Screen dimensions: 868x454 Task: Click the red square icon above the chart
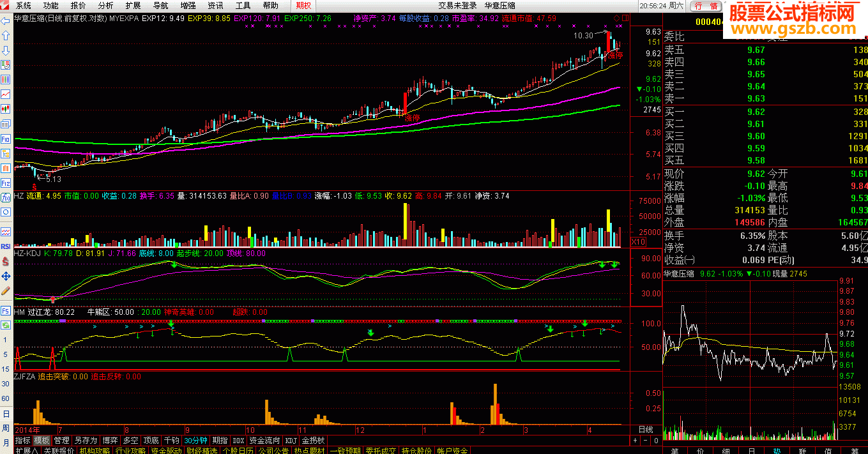click(625, 18)
